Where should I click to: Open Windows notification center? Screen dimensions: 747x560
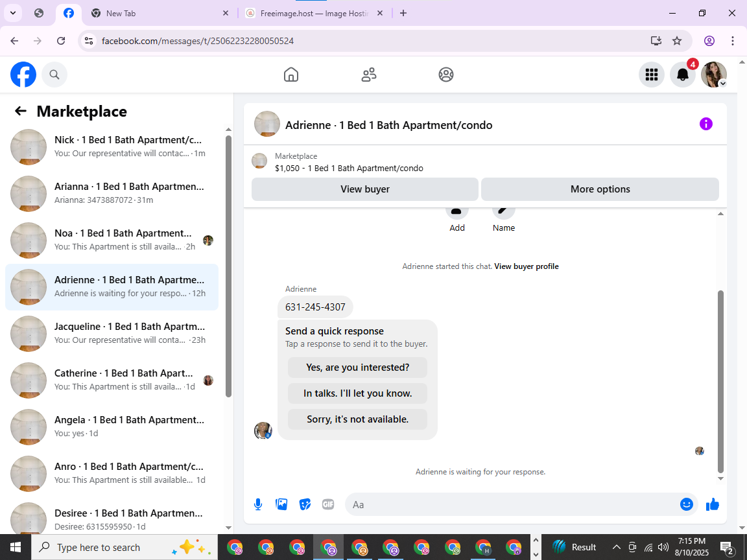[727, 547]
